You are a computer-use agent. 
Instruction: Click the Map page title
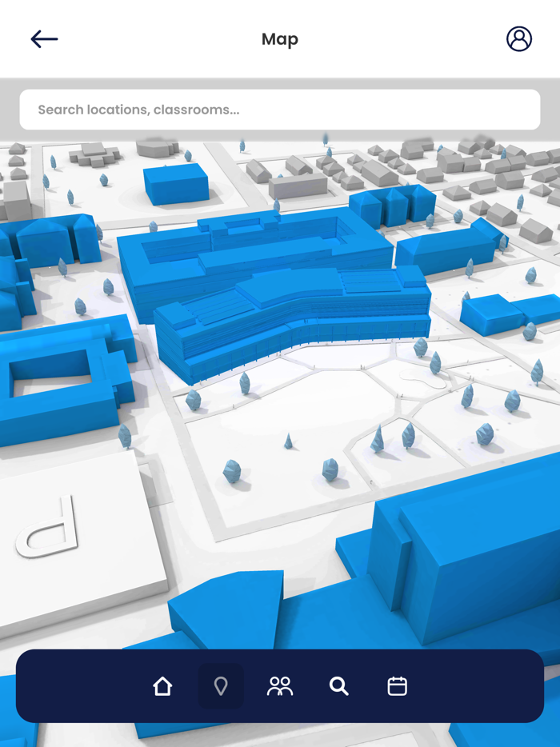[280, 39]
